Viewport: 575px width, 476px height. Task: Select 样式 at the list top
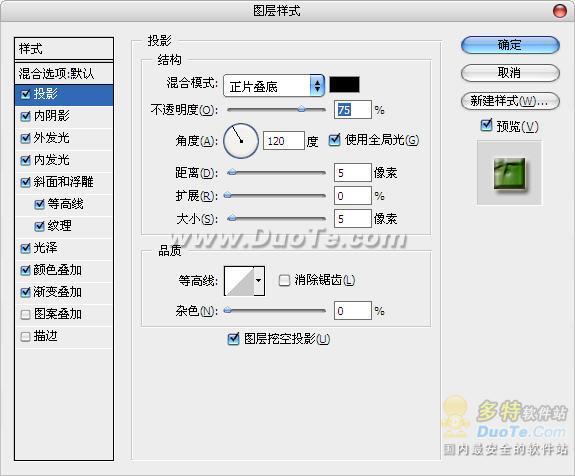pyautogui.click(x=64, y=49)
